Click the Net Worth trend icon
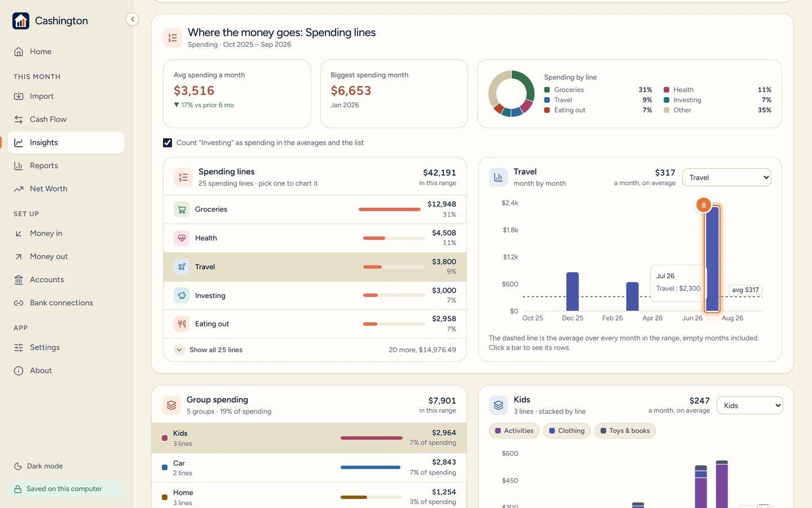812x508 pixels. (x=19, y=189)
